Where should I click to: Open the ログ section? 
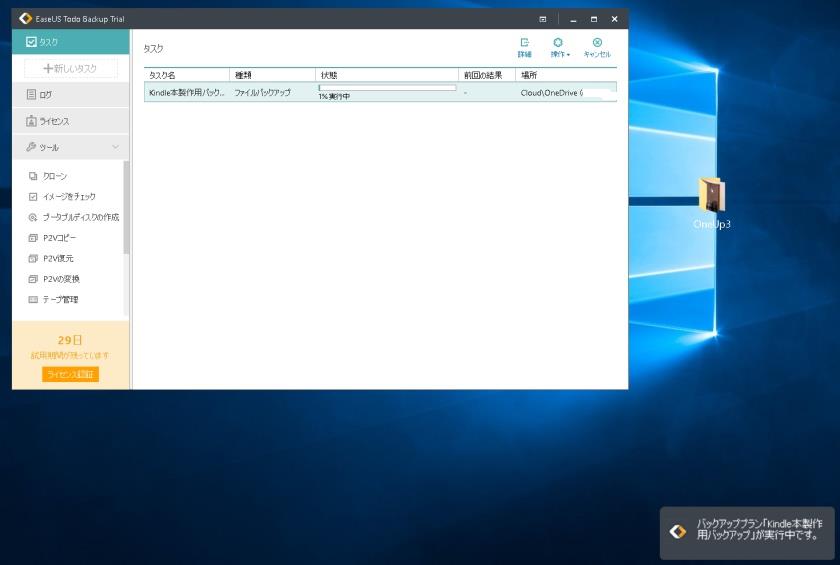coord(70,95)
